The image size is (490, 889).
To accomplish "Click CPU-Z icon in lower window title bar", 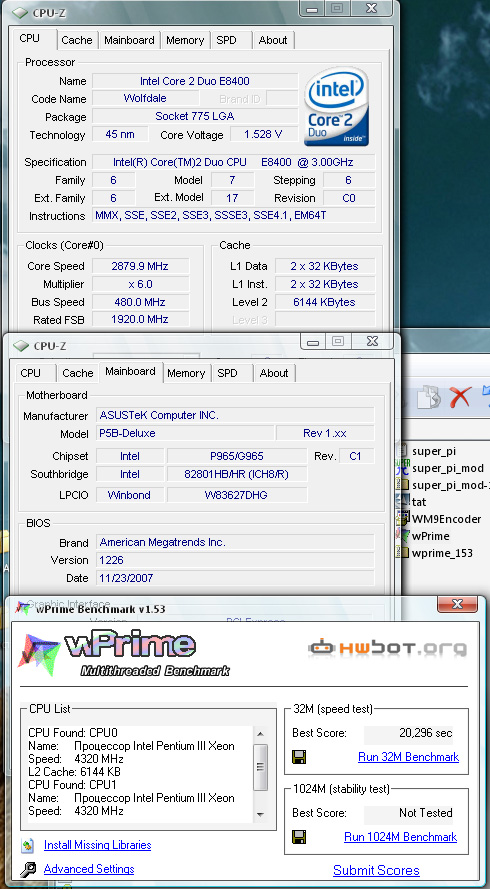I will 21,345.
